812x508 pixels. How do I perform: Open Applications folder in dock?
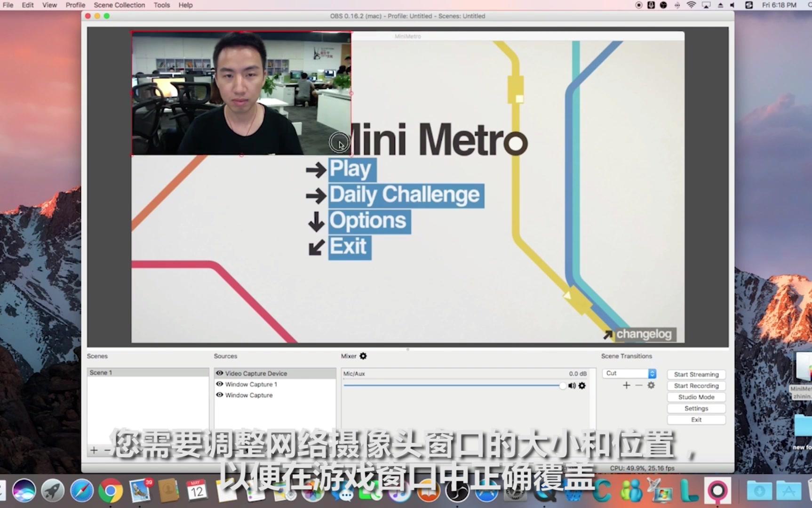click(788, 491)
